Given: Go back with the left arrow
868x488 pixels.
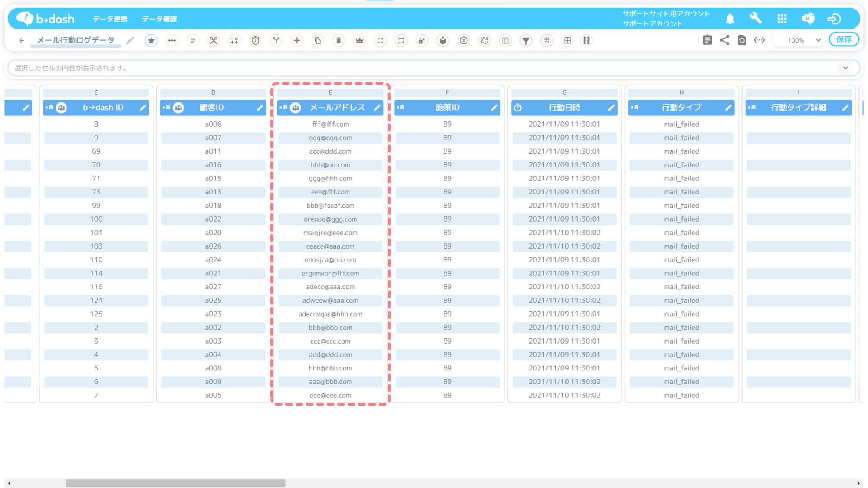Looking at the screenshot, I should pyautogui.click(x=22, y=40).
